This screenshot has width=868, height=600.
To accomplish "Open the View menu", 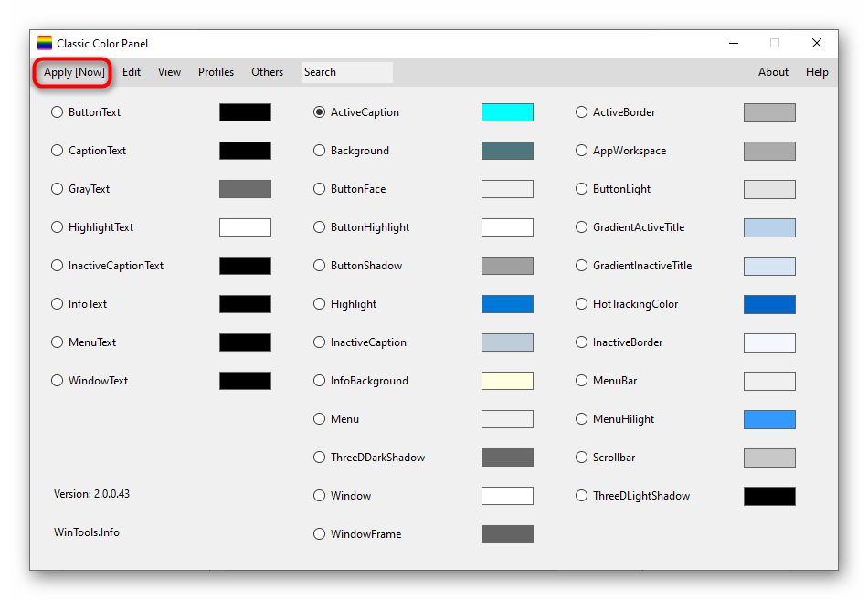I will [169, 72].
